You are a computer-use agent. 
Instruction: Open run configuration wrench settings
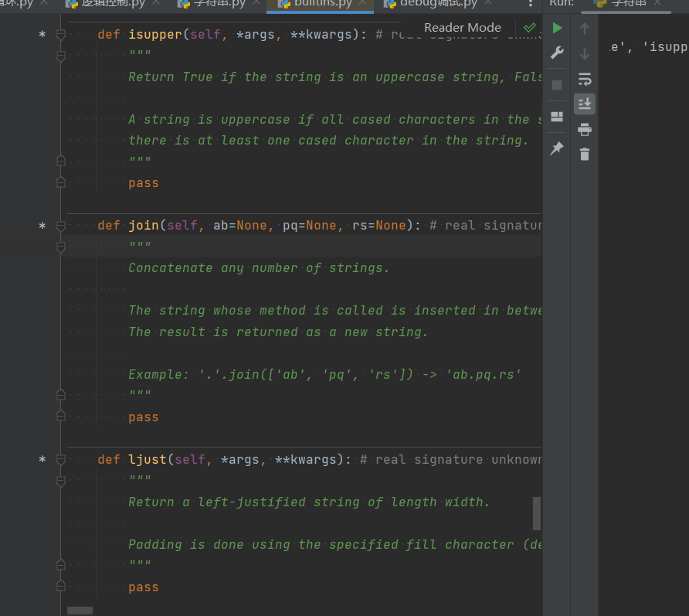coord(557,53)
